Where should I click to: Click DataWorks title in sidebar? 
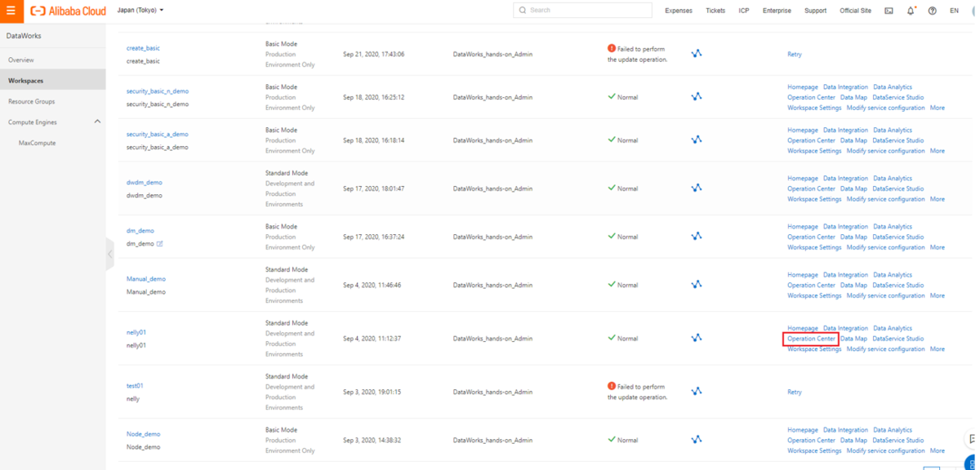coord(24,36)
